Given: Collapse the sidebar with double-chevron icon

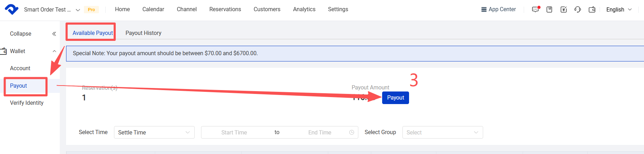Looking at the screenshot, I should point(54,34).
